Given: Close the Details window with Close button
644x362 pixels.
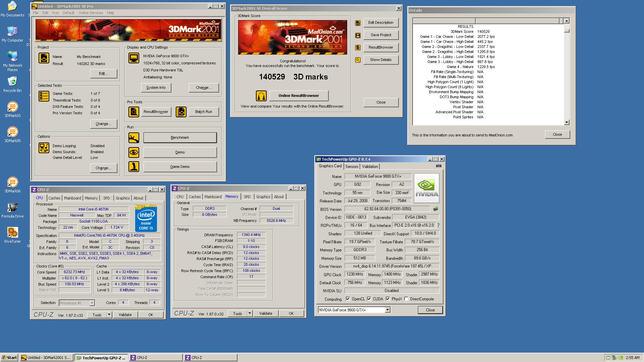Looking at the screenshot, I should [x=557, y=134].
